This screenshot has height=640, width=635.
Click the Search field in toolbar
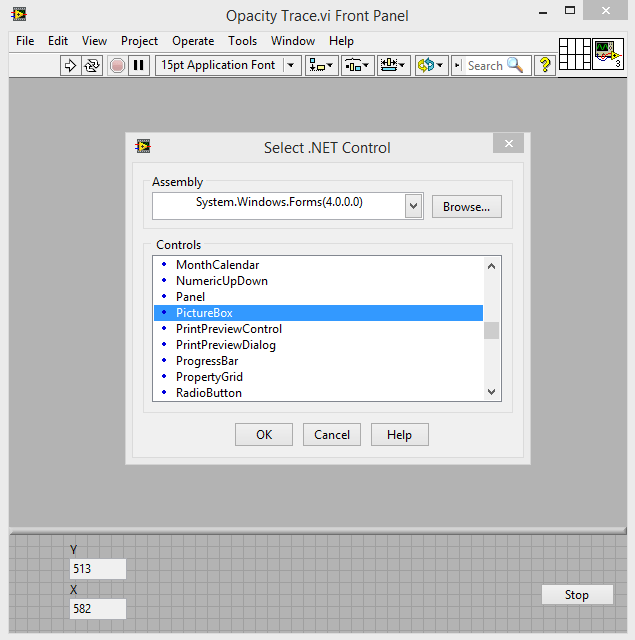486,66
